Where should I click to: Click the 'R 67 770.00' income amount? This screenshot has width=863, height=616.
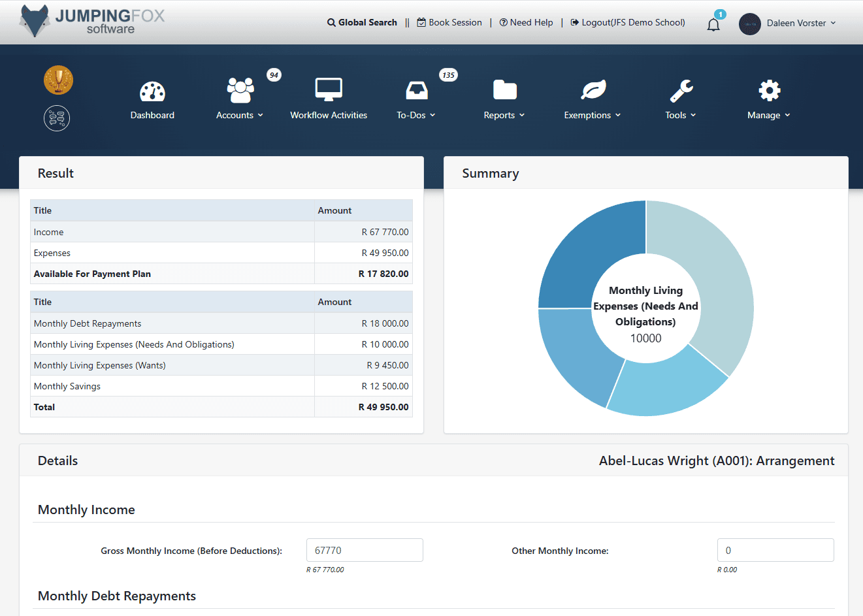tap(385, 232)
